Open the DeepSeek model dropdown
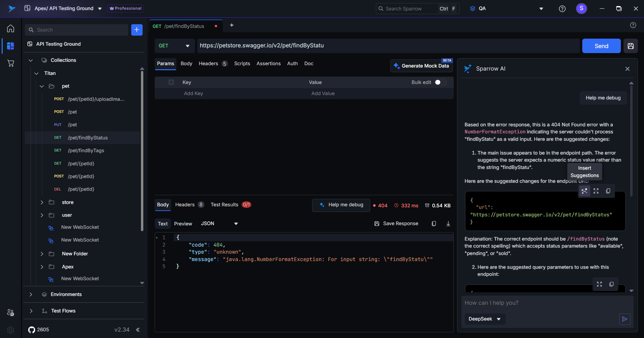The image size is (644, 338). point(485,319)
